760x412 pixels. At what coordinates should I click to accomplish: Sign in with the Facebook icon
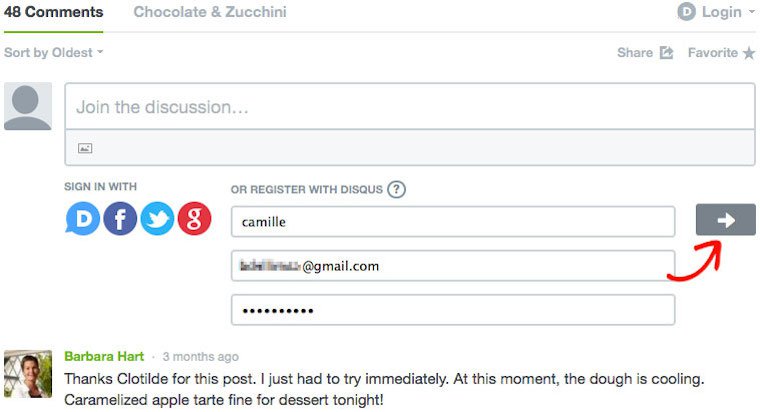[120, 219]
